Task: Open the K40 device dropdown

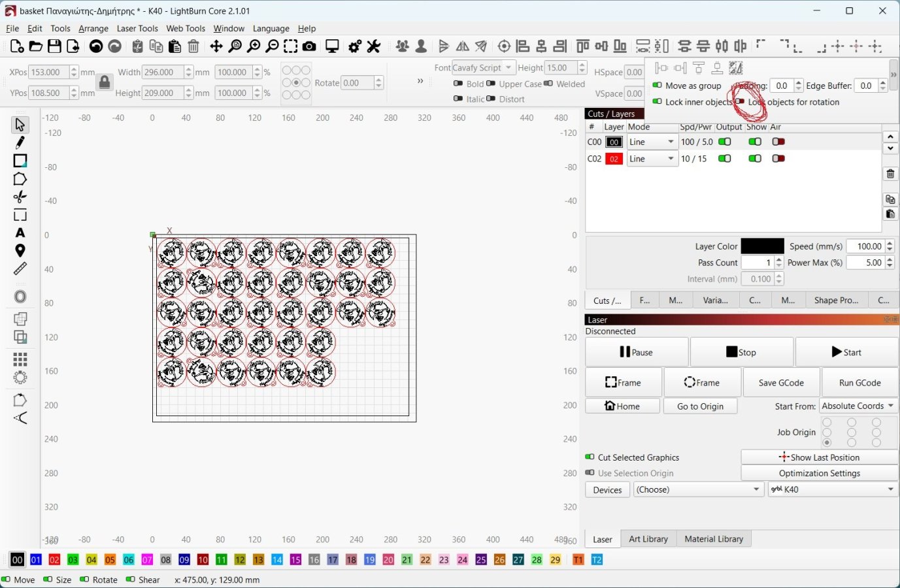Action: coord(833,489)
